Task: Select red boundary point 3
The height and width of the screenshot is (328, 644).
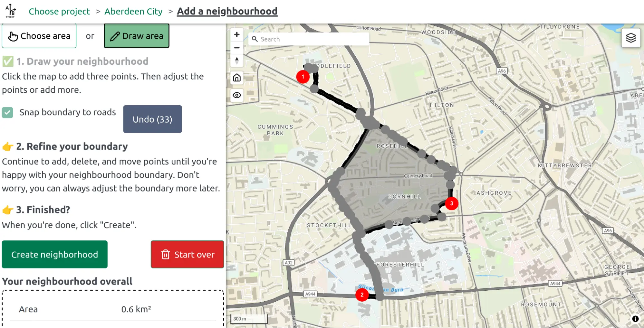Action: [x=452, y=203]
